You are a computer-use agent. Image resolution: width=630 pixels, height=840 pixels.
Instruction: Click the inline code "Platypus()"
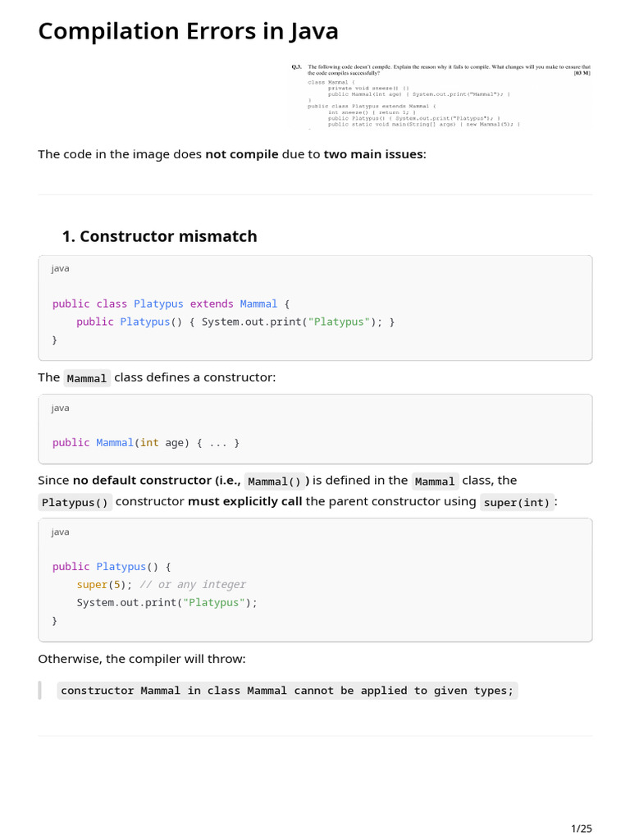pyautogui.click(x=75, y=503)
